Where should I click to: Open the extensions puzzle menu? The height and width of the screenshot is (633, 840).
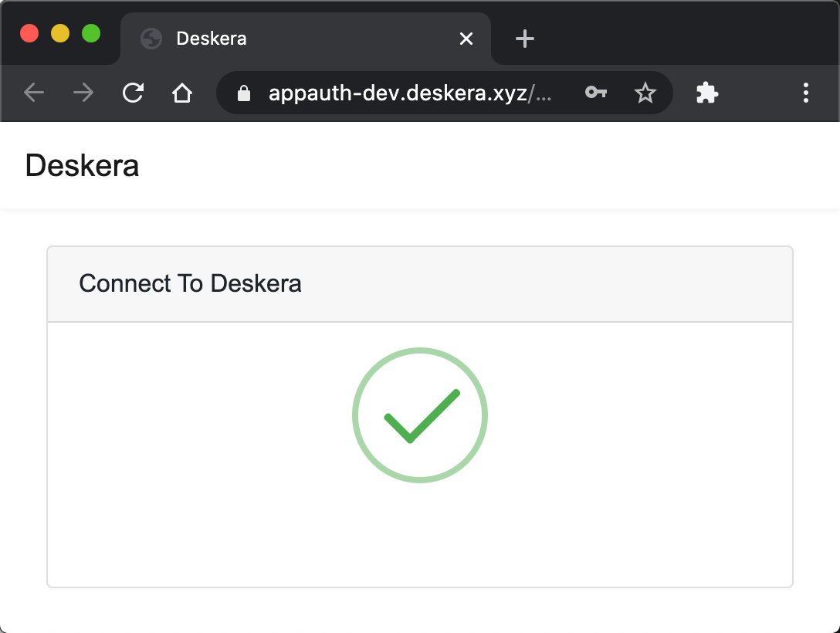click(707, 93)
